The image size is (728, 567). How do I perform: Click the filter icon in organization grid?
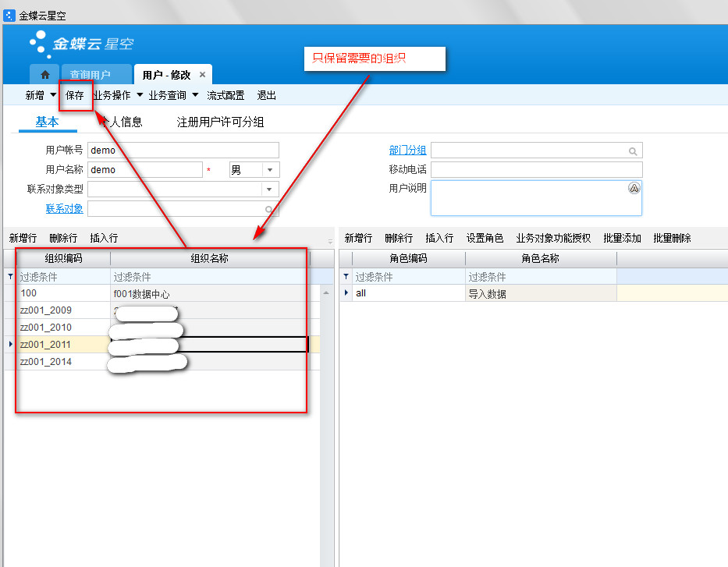tap(10, 277)
